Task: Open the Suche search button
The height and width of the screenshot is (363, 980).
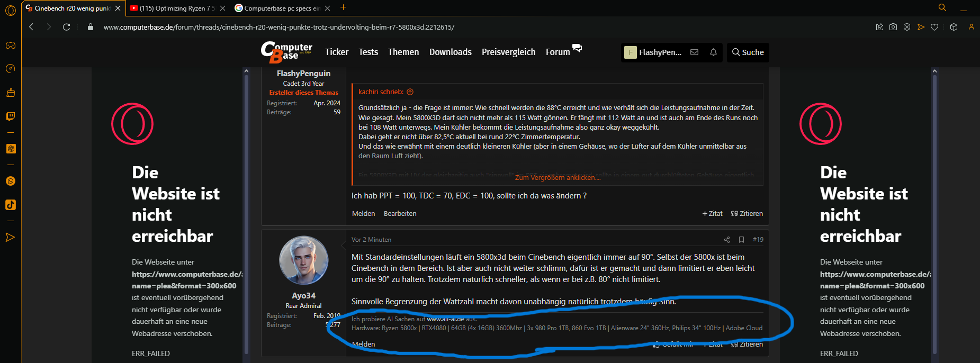Action: coord(748,52)
